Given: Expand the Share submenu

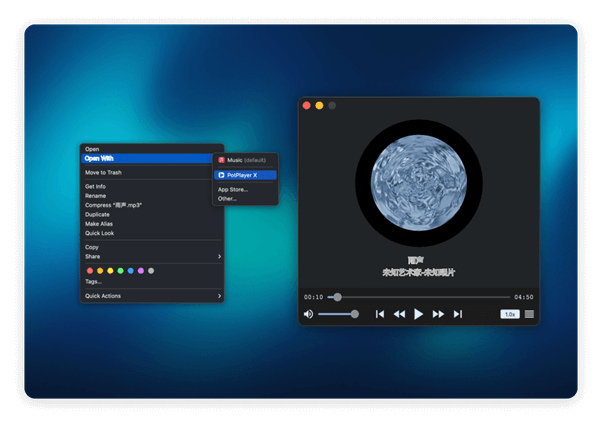Looking at the screenshot, I should [152, 257].
